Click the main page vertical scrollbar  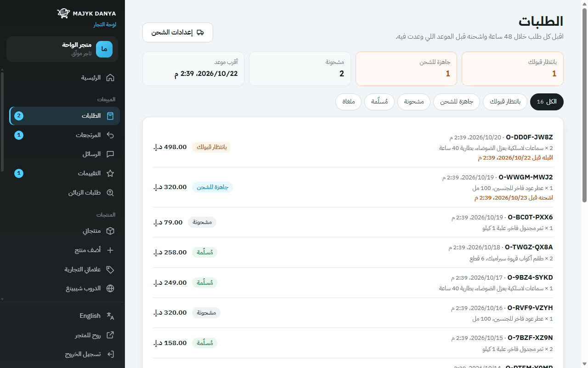pyautogui.click(x=584, y=106)
